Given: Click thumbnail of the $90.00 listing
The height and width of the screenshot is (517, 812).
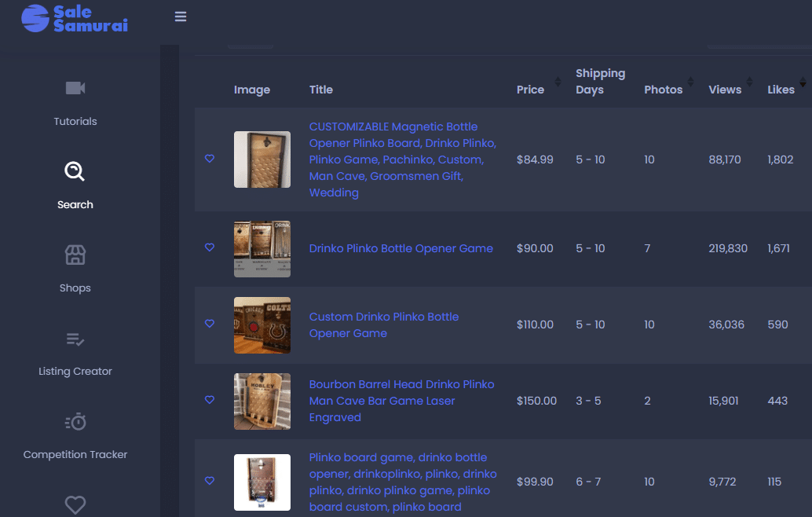Looking at the screenshot, I should tap(262, 249).
